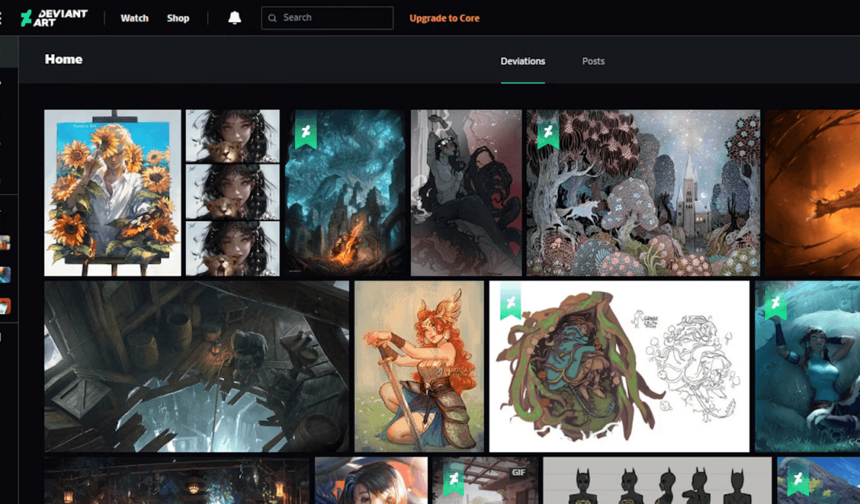860x504 pixels.
Task: Open the red-haired warrior with sword artwork
Action: pyautogui.click(x=419, y=366)
